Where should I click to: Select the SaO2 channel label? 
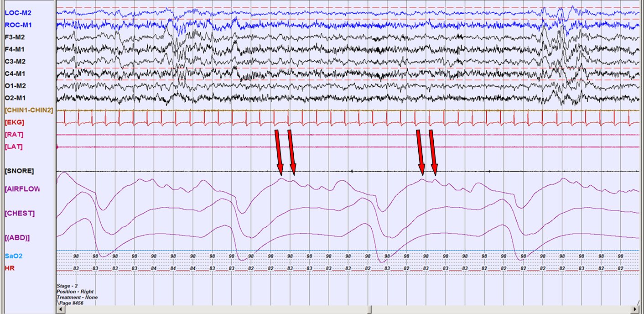(x=13, y=256)
